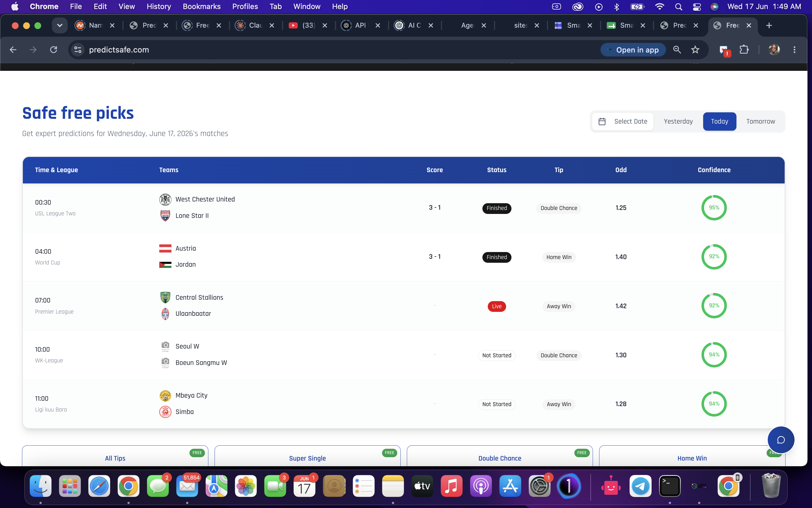Viewport: 812px width, 508px height.
Task: Click the calendar icon in Select Date
Action: point(602,121)
